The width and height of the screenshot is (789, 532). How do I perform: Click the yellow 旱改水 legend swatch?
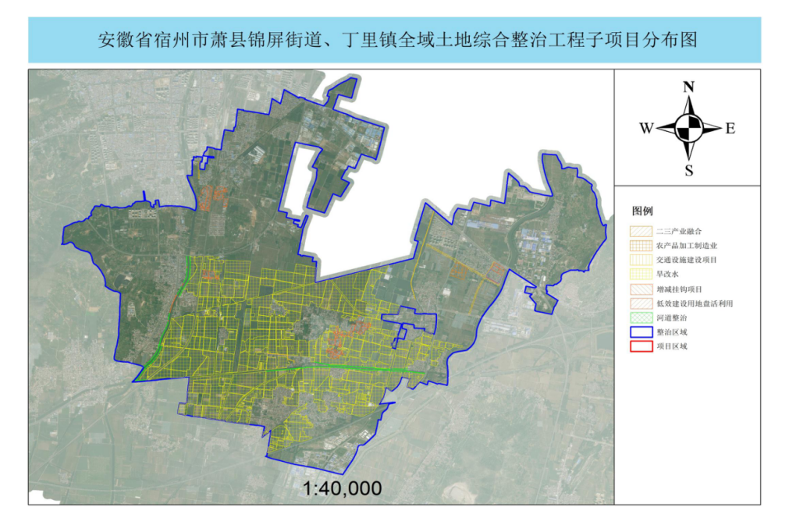pos(641,274)
